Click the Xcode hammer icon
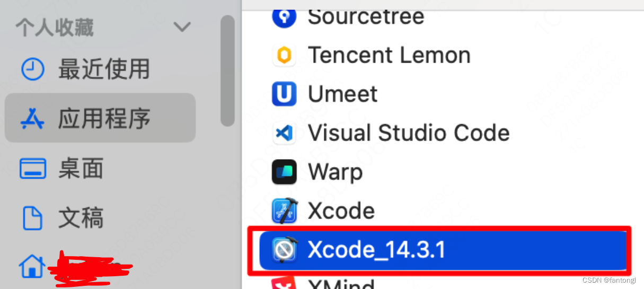644x289 pixels. click(285, 211)
